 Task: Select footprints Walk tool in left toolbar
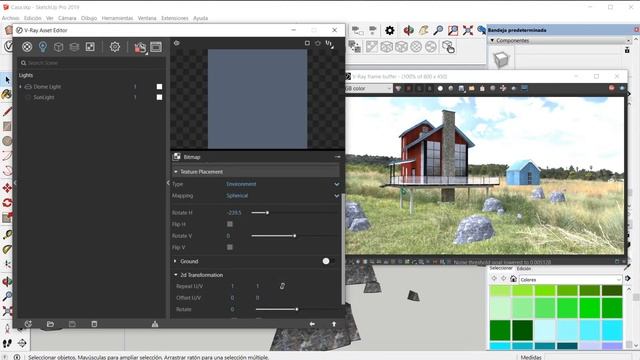[x=7, y=343]
